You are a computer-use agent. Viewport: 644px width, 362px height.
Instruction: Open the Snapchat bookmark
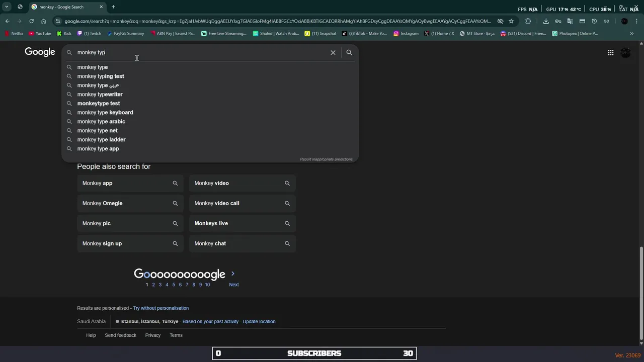click(321, 34)
